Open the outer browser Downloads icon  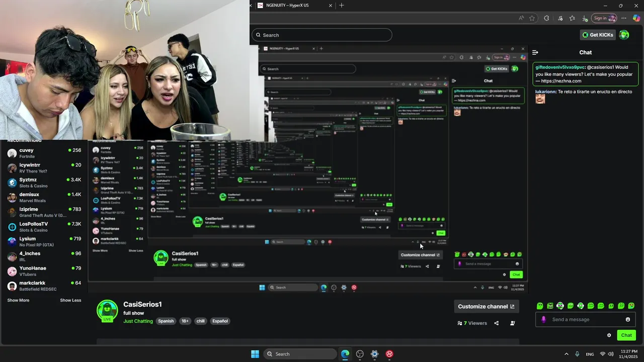(x=585, y=18)
